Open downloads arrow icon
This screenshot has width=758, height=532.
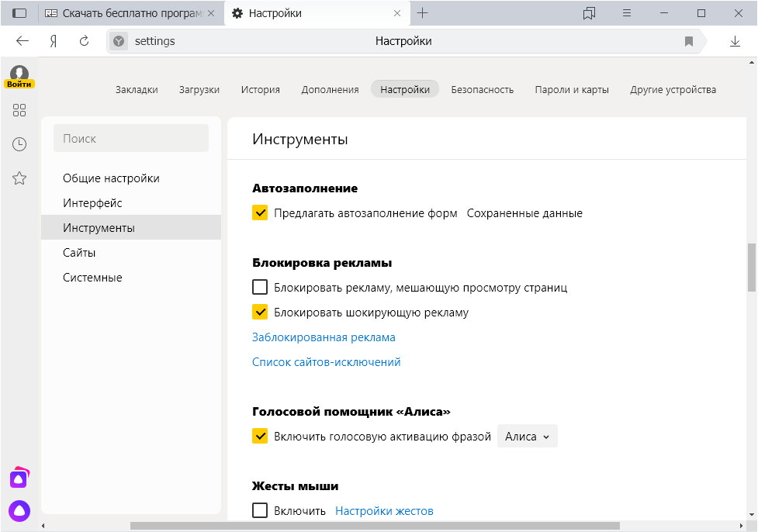(735, 42)
